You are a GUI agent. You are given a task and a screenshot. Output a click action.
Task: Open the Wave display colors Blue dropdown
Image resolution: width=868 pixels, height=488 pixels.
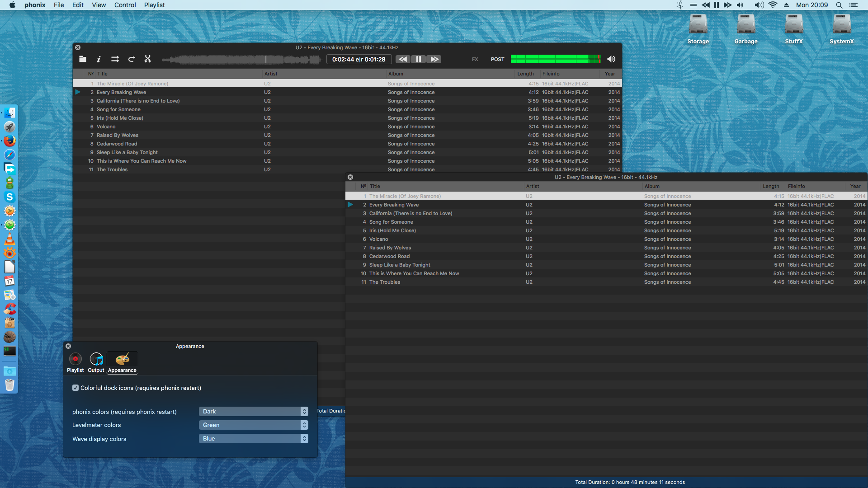tap(254, 438)
